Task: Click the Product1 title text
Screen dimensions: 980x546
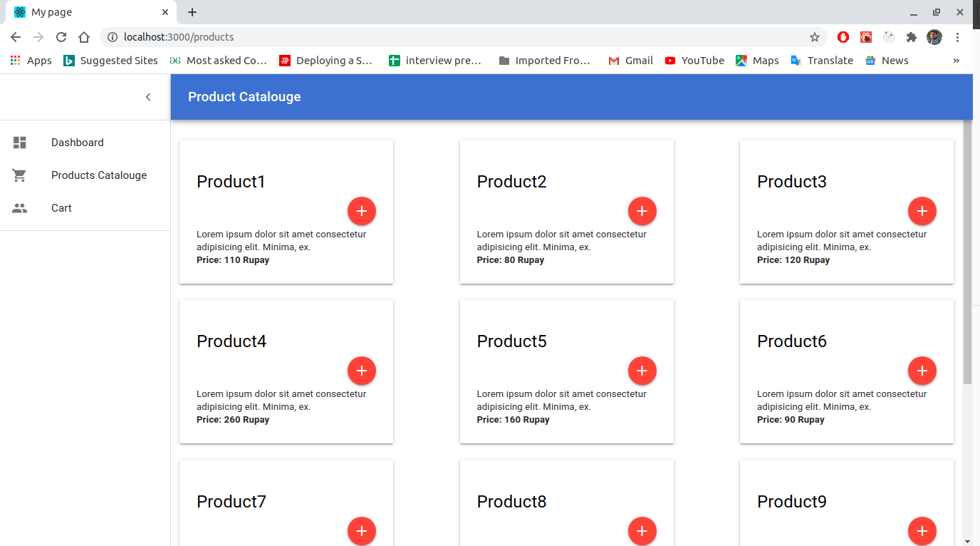Action: pyautogui.click(x=231, y=182)
